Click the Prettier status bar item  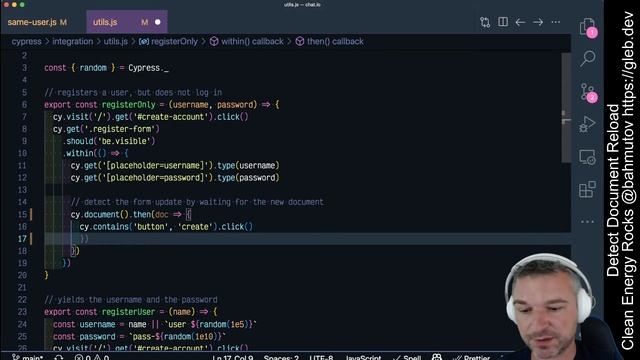tap(471, 358)
